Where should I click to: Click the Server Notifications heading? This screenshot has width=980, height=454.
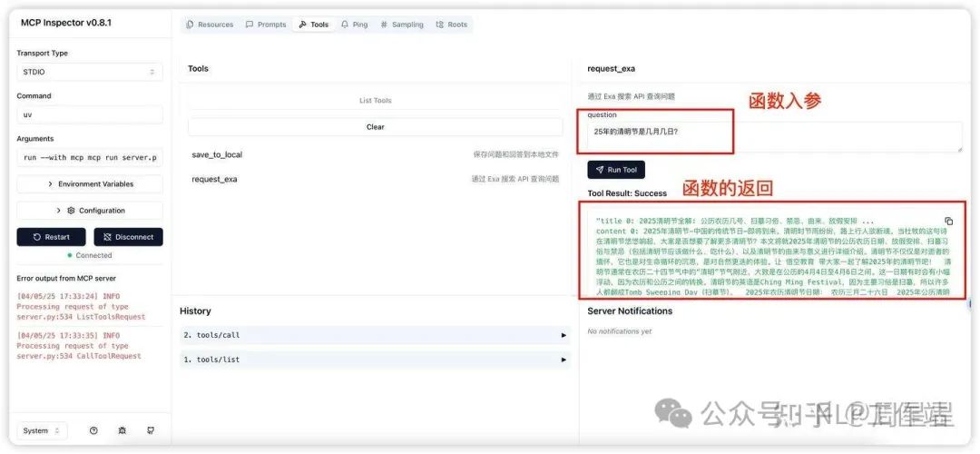(630, 311)
